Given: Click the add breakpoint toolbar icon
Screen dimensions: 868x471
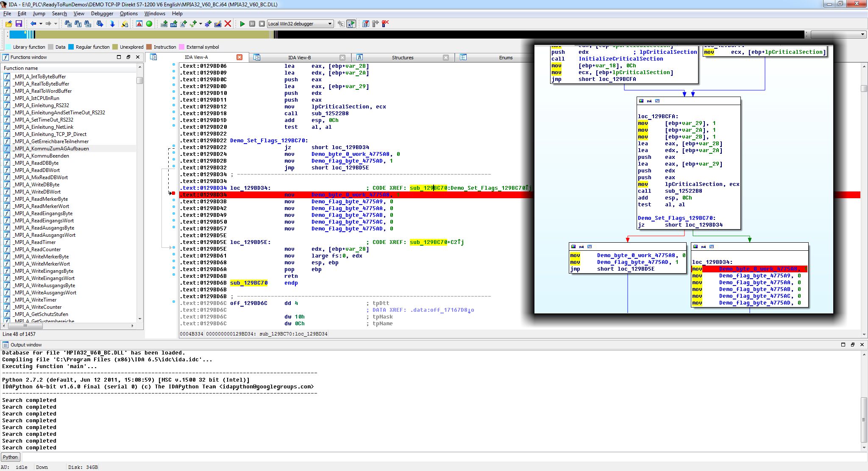Looking at the screenshot, I should point(375,24).
